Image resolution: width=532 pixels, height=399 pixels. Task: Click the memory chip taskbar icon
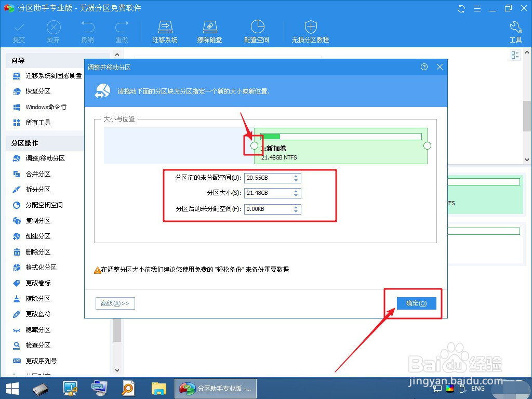point(41,390)
